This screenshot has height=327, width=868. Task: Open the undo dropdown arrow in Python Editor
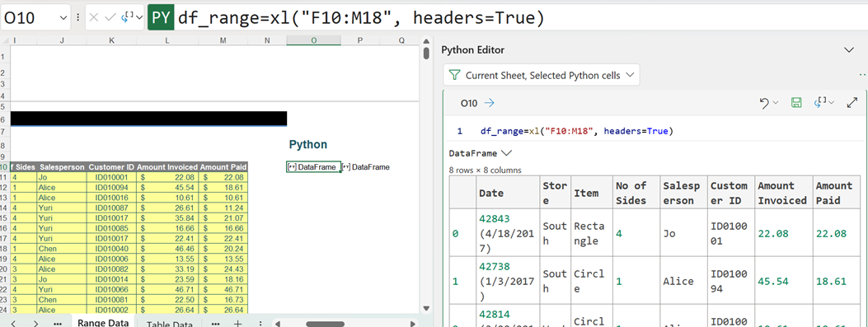pyautogui.click(x=776, y=103)
